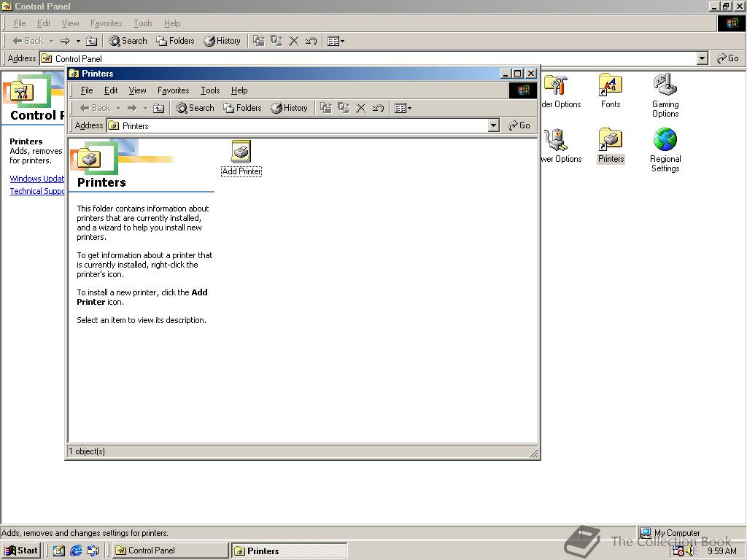The width and height of the screenshot is (747, 560).
Task: Open History in Control Panel toolbar
Action: [222, 41]
